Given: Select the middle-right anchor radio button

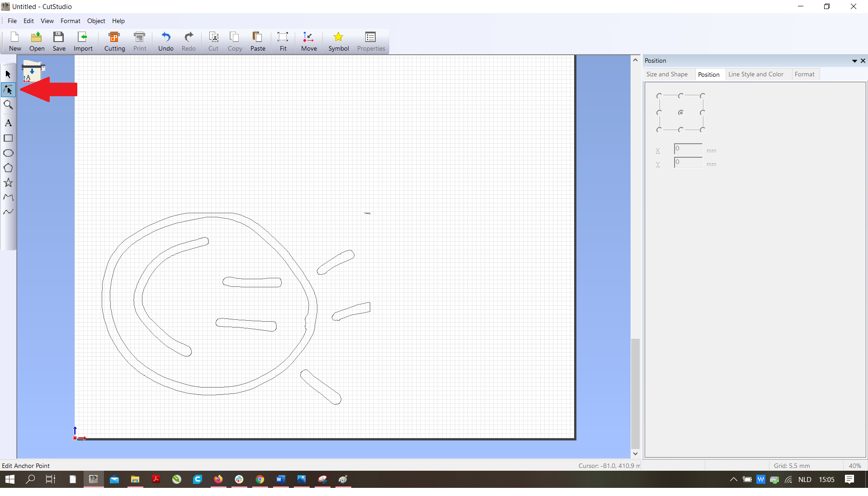Looking at the screenshot, I should click(x=703, y=113).
